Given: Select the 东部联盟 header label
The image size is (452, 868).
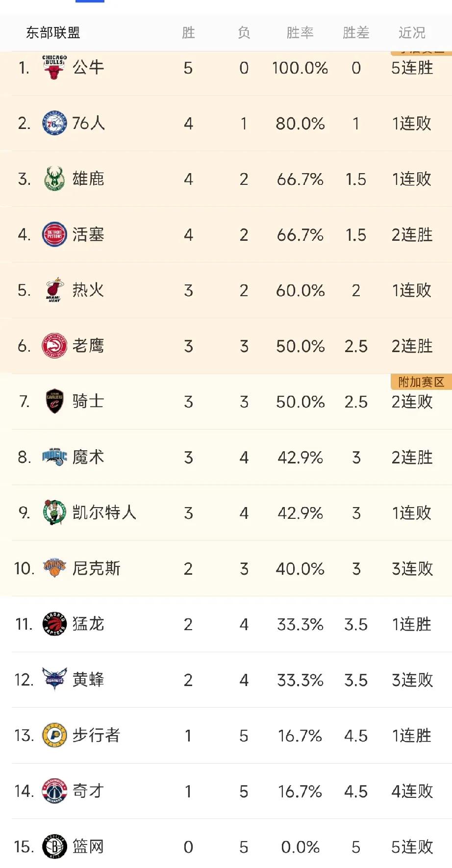Looking at the screenshot, I should pos(53,33).
